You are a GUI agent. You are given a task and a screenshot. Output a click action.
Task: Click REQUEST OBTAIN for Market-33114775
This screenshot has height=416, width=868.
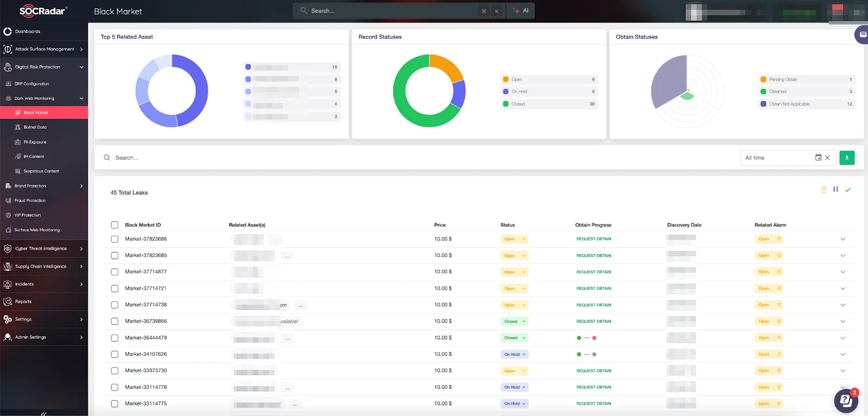click(x=593, y=404)
